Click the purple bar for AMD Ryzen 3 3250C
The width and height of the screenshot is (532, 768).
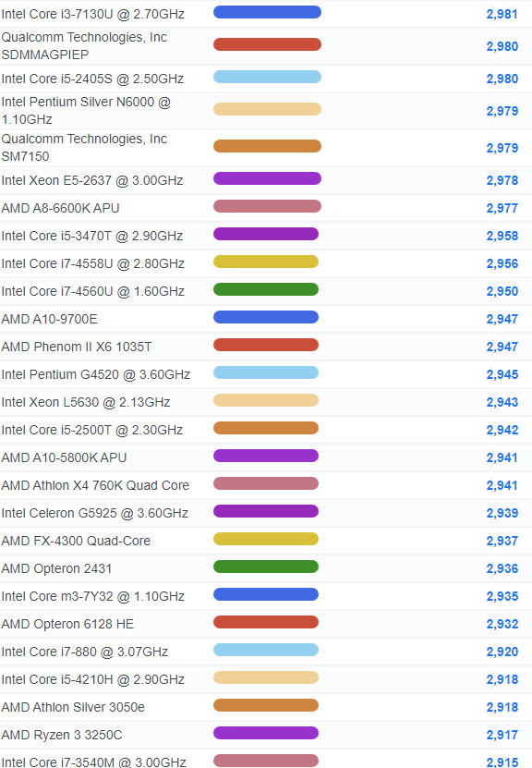pos(266,733)
